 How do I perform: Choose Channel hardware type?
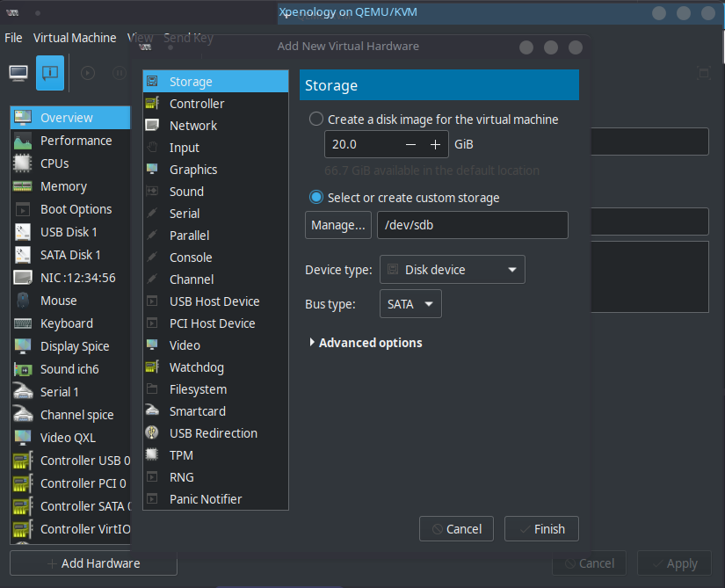point(215,279)
